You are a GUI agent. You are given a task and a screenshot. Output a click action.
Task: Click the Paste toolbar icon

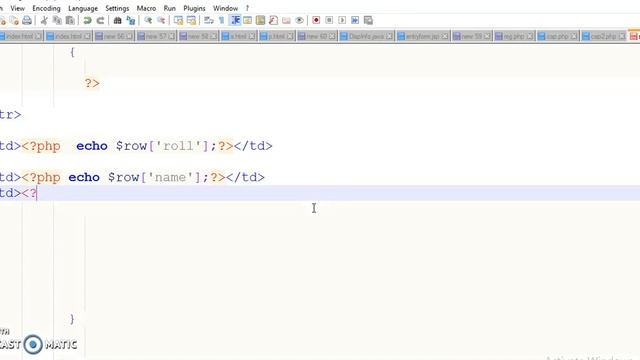click(70, 20)
